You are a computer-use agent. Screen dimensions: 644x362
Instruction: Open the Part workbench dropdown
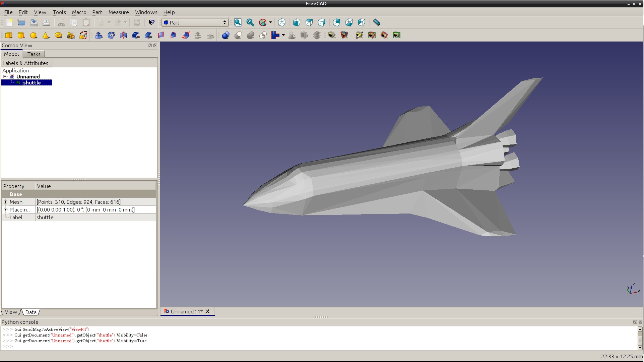(195, 22)
